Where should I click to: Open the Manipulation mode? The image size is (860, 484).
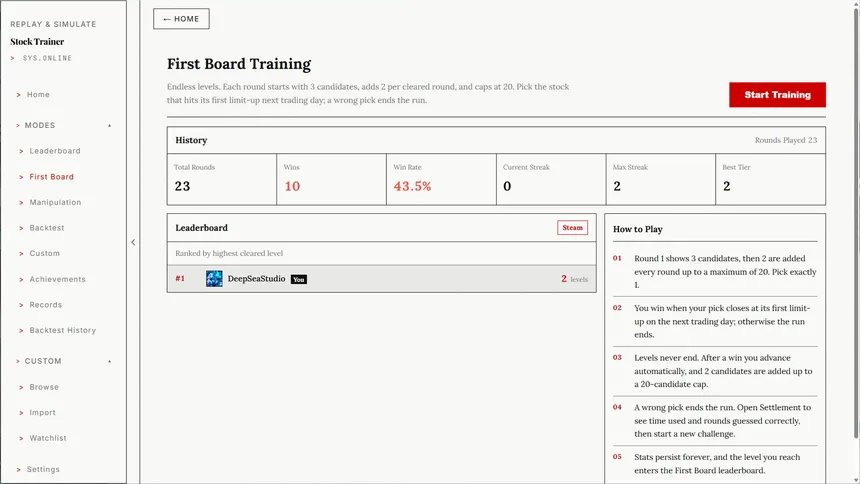pos(55,202)
